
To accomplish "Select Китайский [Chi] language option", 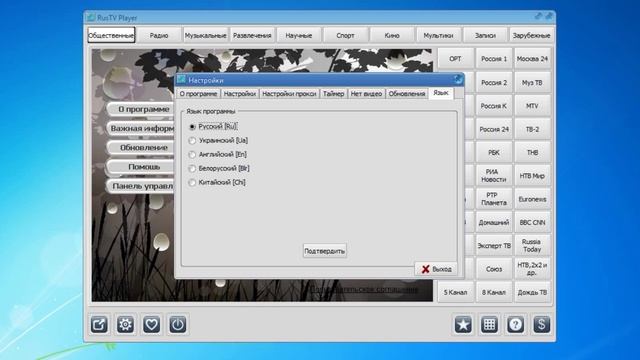I will coord(217,182).
